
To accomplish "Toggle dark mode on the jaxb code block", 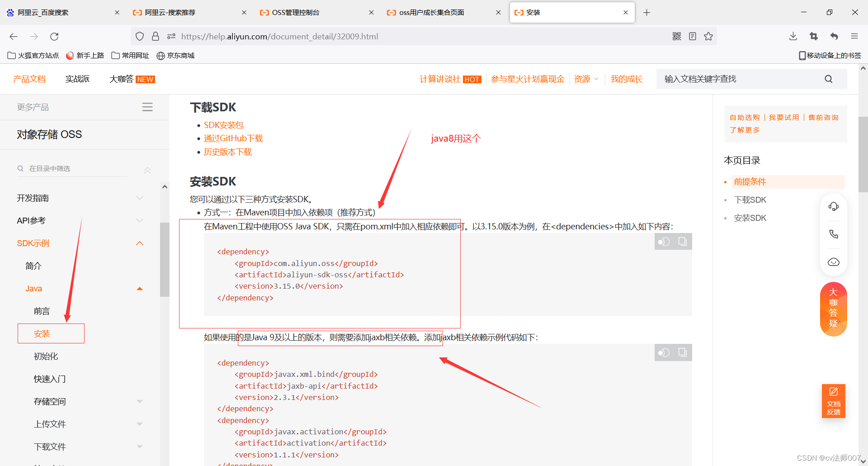I will coord(664,352).
